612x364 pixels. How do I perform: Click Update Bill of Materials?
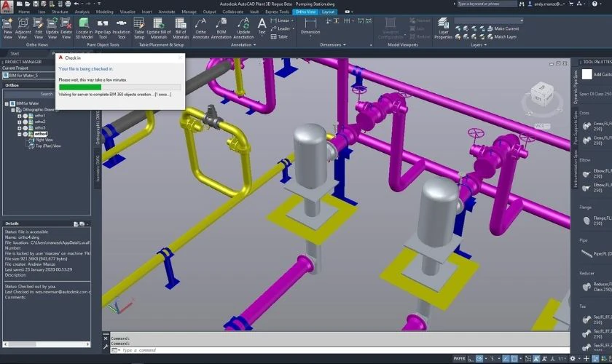pyautogui.click(x=159, y=28)
